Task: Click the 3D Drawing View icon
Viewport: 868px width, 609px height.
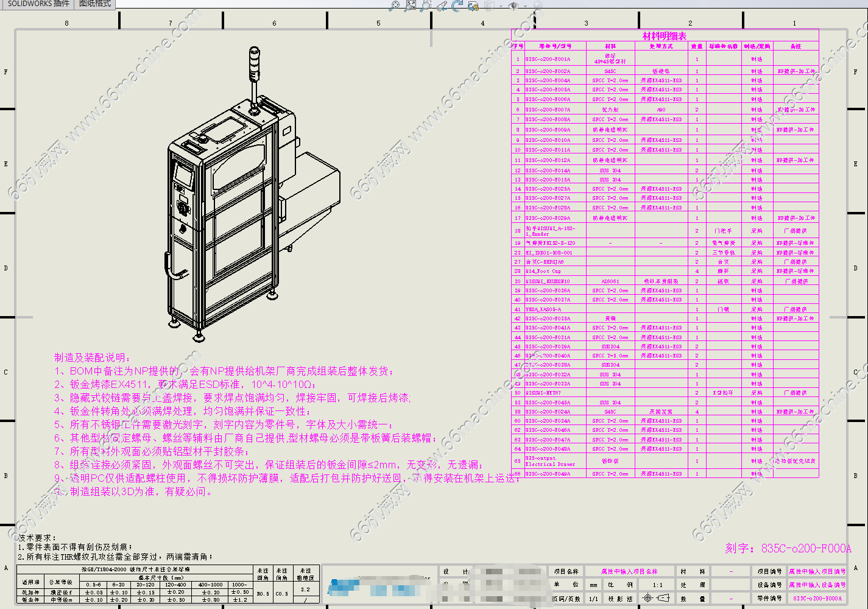Action: point(473,5)
